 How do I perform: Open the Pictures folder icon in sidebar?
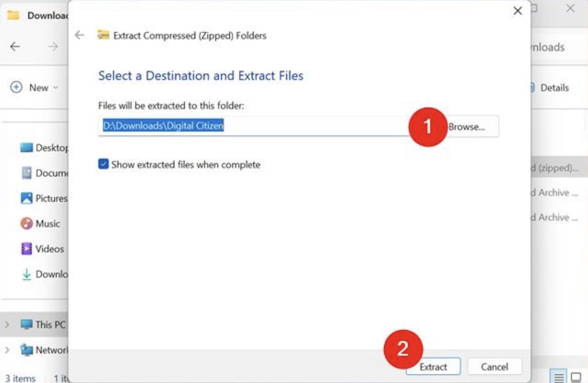(x=26, y=198)
